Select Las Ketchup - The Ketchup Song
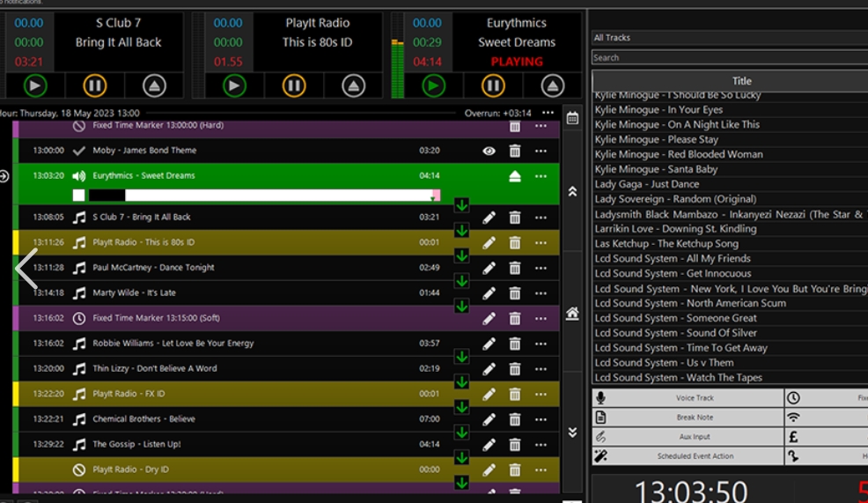Screen dimensions: 868x503 tap(666, 244)
